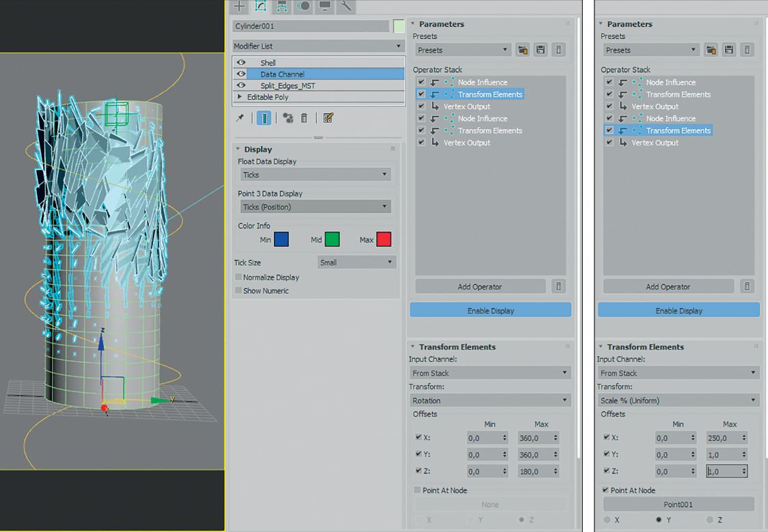
Task: Click the Pin Stack icon
Action: tap(241, 117)
